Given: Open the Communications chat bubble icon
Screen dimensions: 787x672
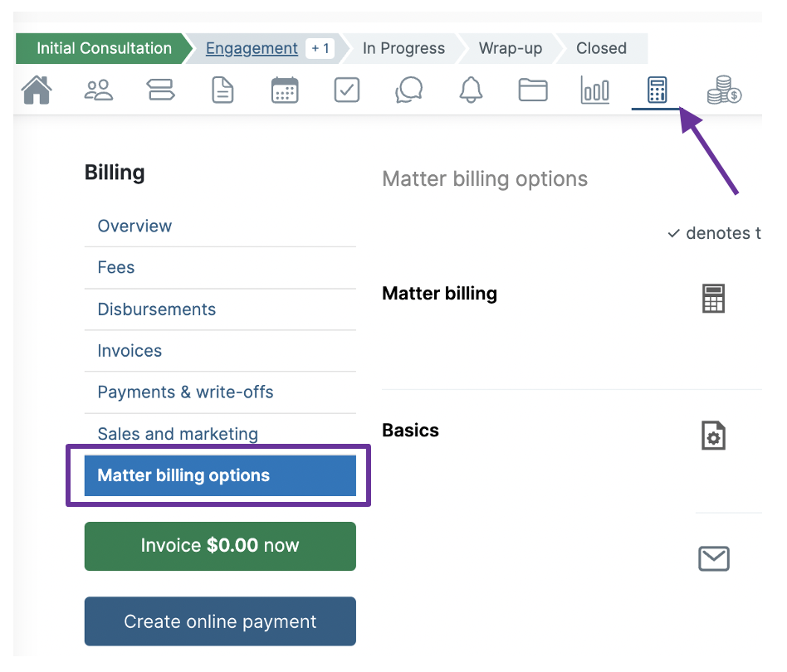Looking at the screenshot, I should pyautogui.click(x=408, y=90).
